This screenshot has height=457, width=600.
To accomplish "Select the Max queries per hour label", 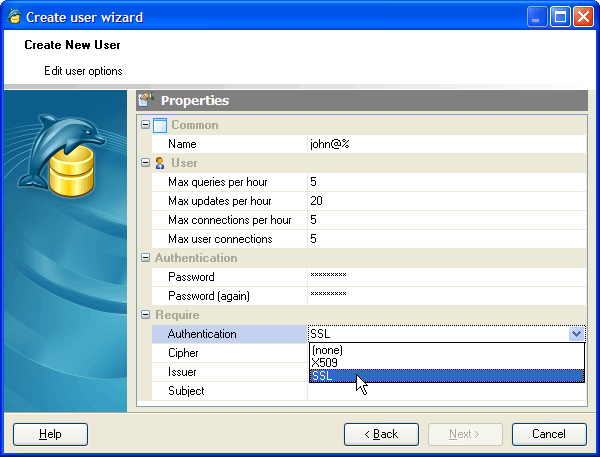I will 218,182.
